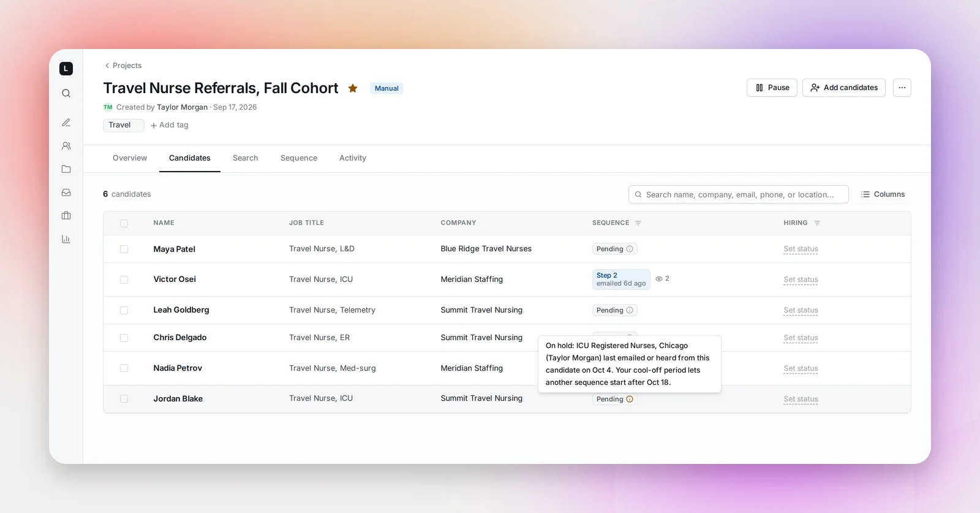Open Victor Osei's Step 2 sequence badge
This screenshot has height=513, width=980.
point(621,279)
